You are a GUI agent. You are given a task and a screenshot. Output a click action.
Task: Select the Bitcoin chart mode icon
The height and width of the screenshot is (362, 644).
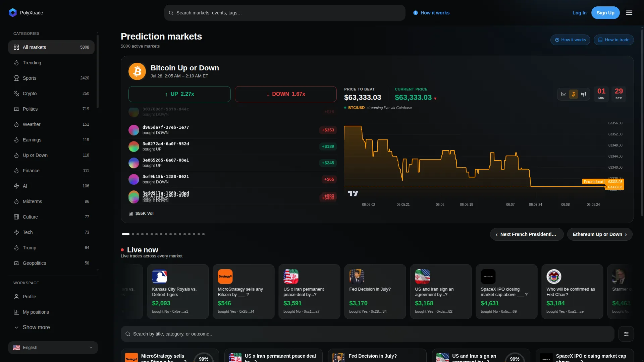click(x=574, y=94)
